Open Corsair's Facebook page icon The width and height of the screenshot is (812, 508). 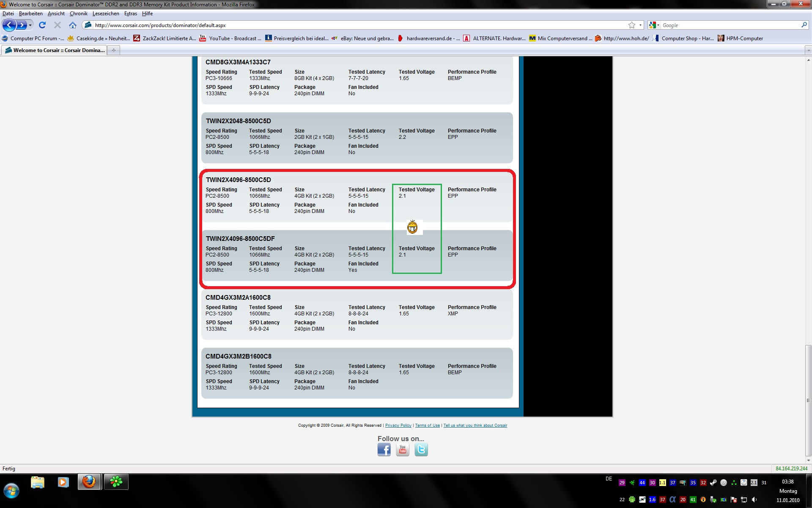click(384, 450)
